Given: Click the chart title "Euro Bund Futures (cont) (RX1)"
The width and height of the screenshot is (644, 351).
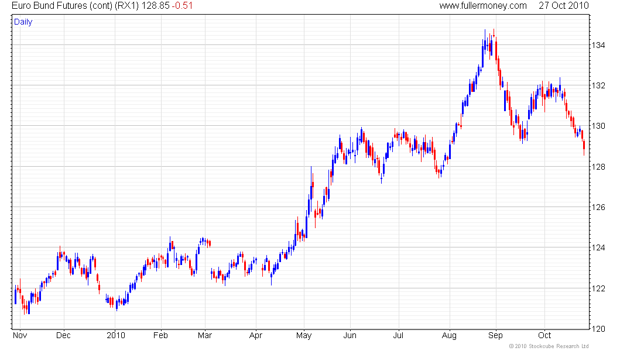Looking at the screenshot, I should (75, 6).
